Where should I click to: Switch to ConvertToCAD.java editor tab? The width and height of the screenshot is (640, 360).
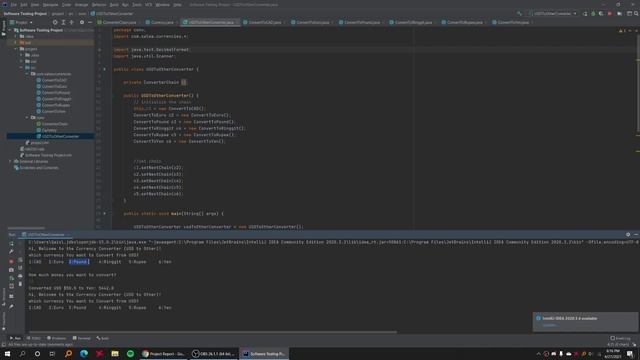[264, 22]
